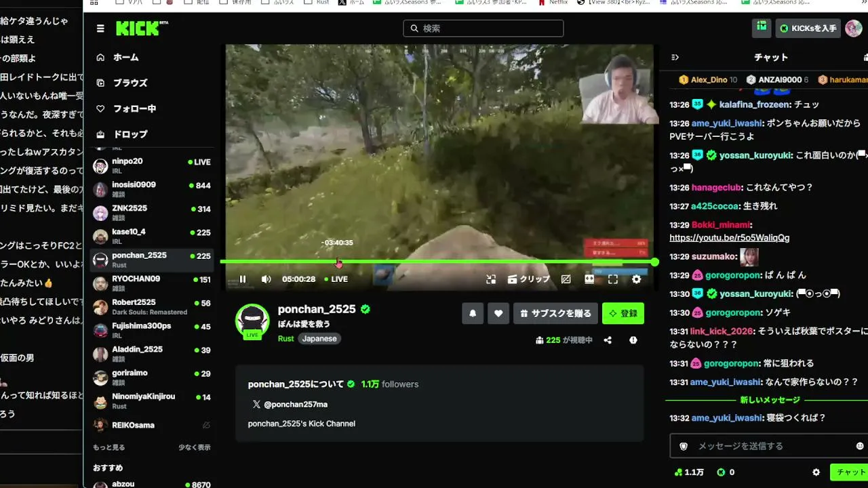Collapse the chat panel with the arrow icon
Viewport: 868px width, 488px height.
pos(675,58)
